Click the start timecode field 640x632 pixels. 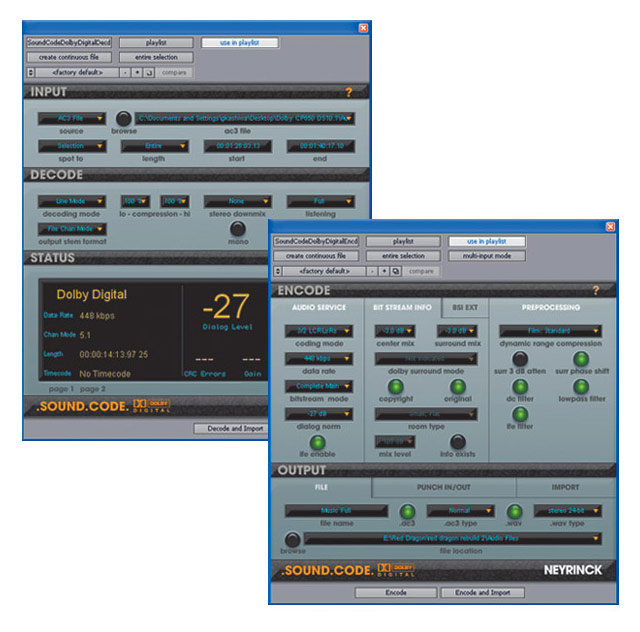(x=237, y=146)
